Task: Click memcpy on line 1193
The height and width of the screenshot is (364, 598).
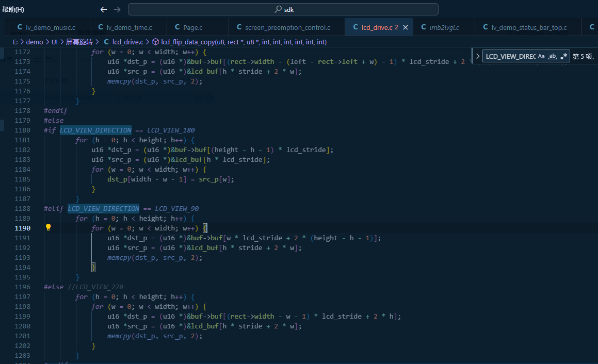Action: (119, 258)
